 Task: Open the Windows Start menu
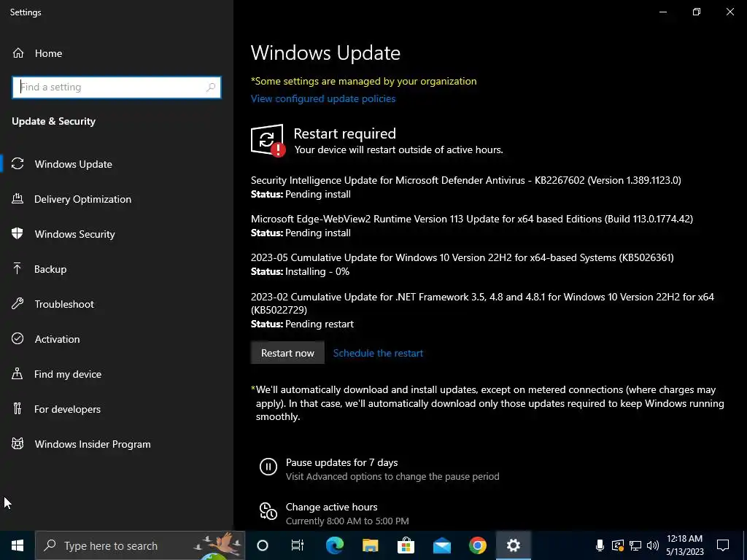[18, 545]
